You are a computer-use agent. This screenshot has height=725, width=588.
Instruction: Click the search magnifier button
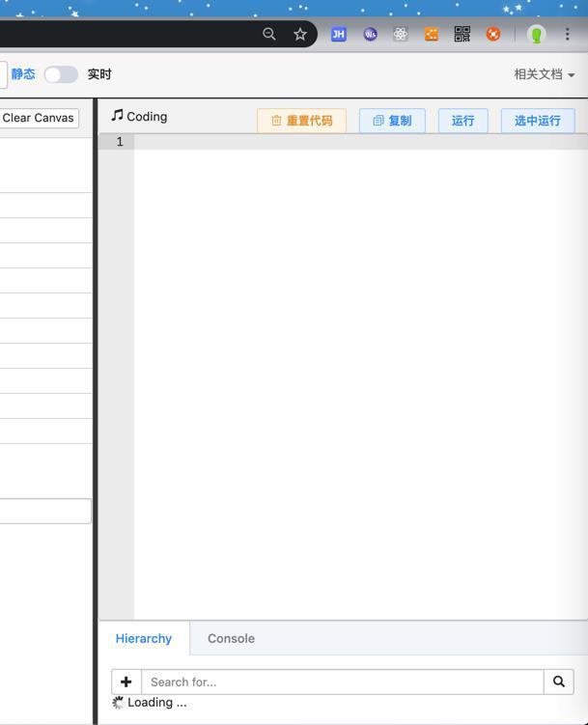pyautogui.click(x=559, y=682)
